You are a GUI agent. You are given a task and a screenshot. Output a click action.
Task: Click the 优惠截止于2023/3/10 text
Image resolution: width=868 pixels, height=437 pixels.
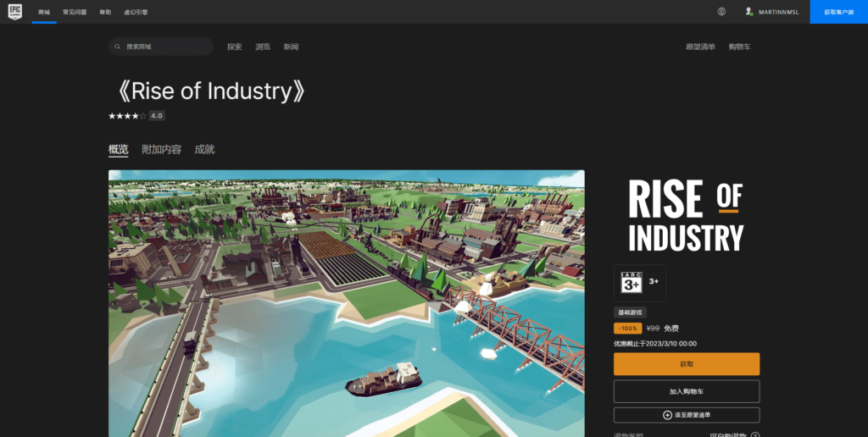[x=655, y=344]
